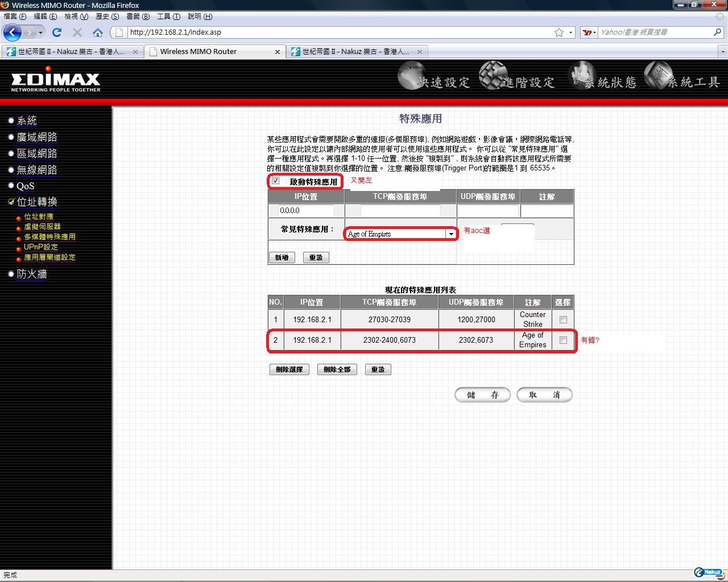Image resolution: width=728 pixels, height=582 pixels.
Task: Open the UPnP設定 submenu link
Action: (41, 247)
